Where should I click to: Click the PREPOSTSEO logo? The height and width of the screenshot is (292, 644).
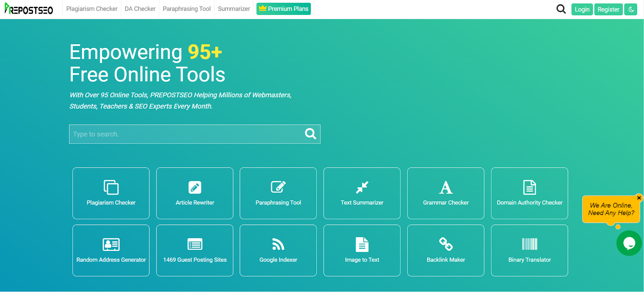pyautogui.click(x=29, y=9)
